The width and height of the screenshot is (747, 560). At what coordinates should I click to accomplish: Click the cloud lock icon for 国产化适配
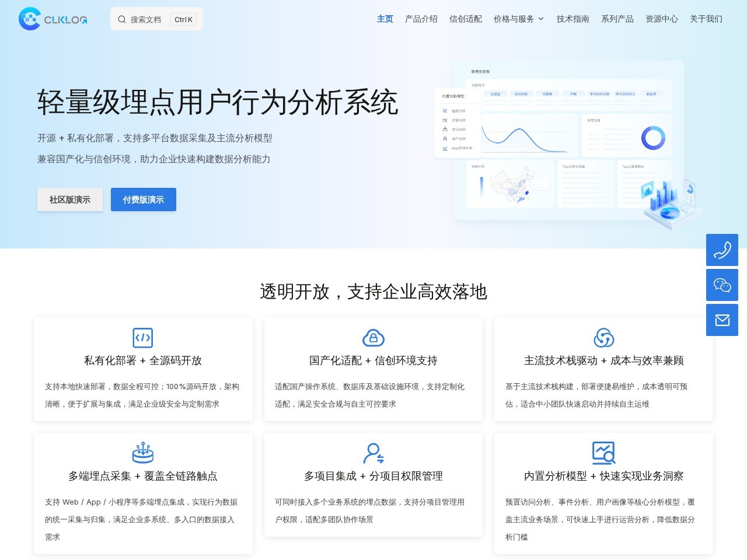point(373,338)
